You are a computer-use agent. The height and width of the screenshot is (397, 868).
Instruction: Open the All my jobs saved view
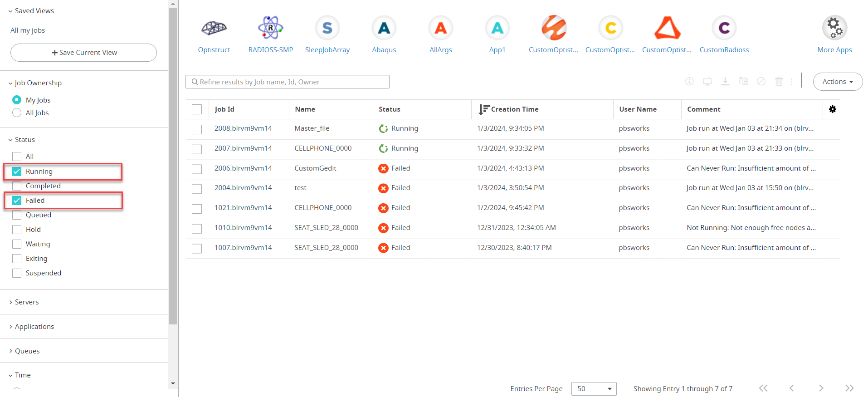point(28,30)
